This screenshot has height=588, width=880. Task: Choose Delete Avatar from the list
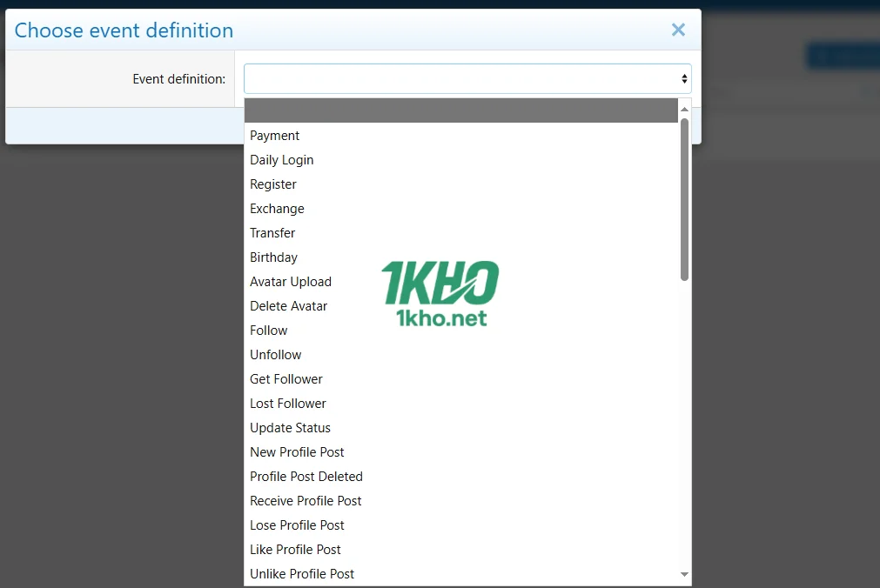289,306
